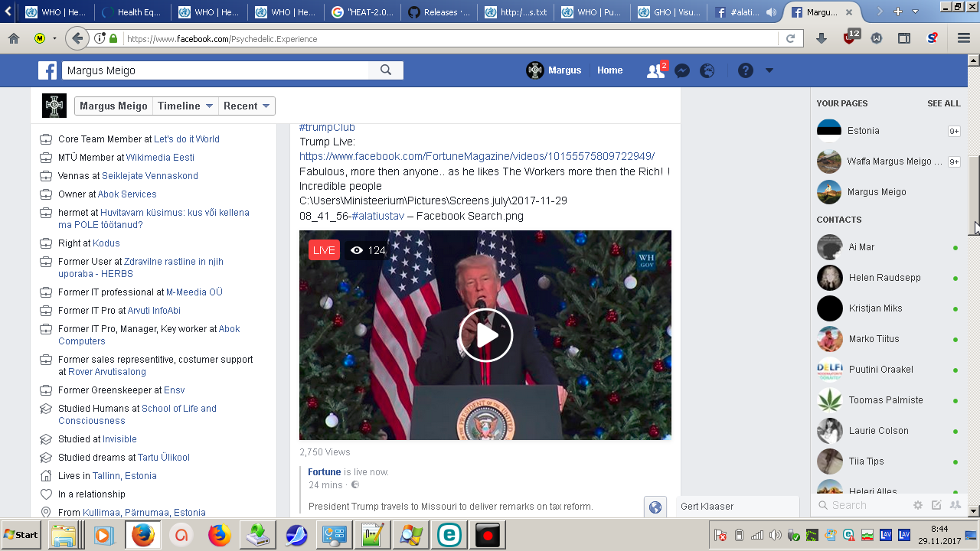Show site information icon in address bar

pyautogui.click(x=100, y=38)
